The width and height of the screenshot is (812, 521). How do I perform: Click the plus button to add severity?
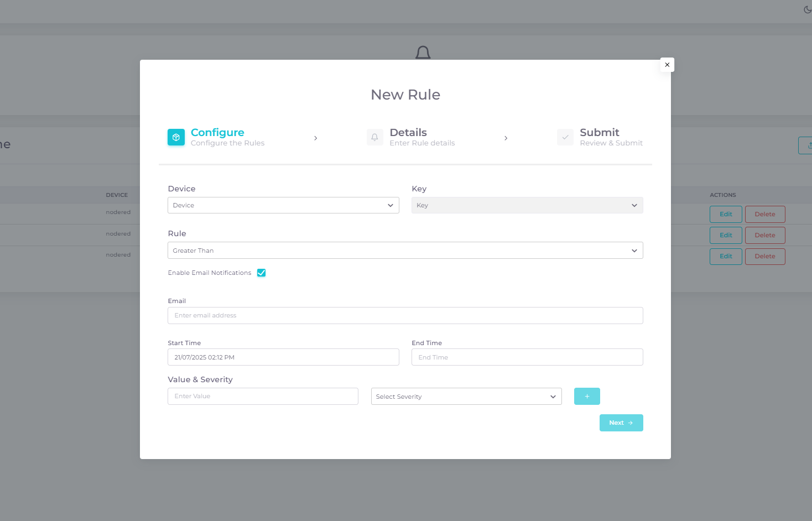[587, 397]
